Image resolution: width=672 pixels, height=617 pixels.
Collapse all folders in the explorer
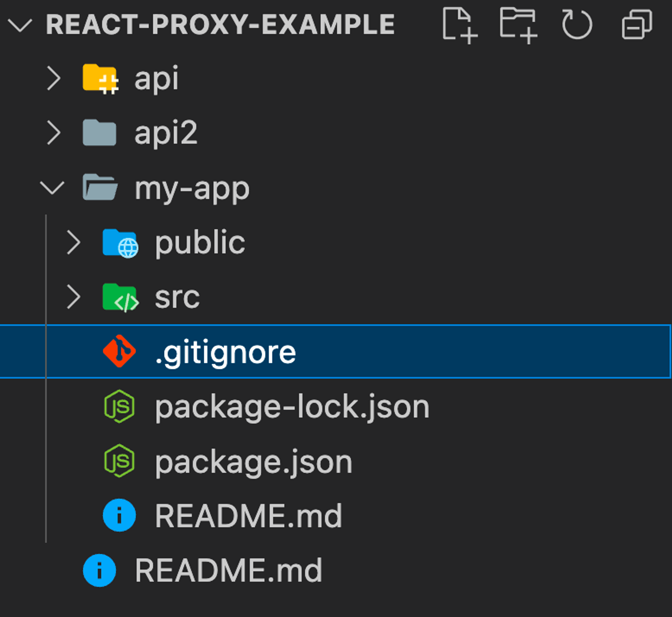pos(636,25)
